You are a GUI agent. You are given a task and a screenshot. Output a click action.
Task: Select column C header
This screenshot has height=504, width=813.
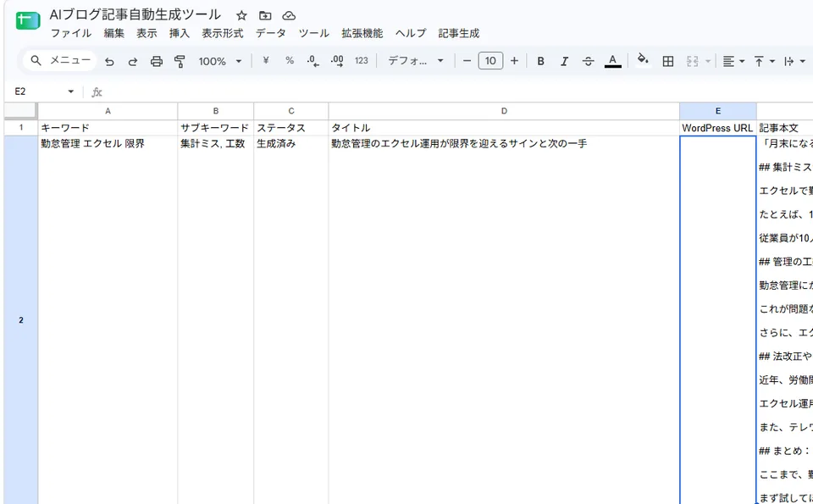pyautogui.click(x=290, y=111)
